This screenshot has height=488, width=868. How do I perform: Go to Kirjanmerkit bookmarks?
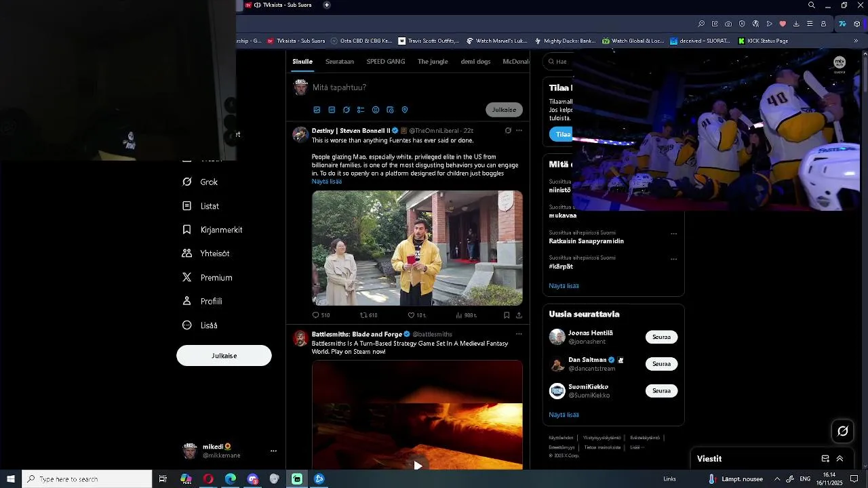(212, 230)
